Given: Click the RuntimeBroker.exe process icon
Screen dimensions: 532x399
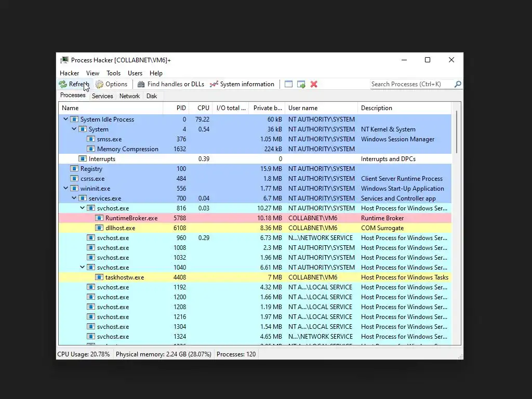Looking at the screenshot, I should pyautogui.click(x=99, y=218).
